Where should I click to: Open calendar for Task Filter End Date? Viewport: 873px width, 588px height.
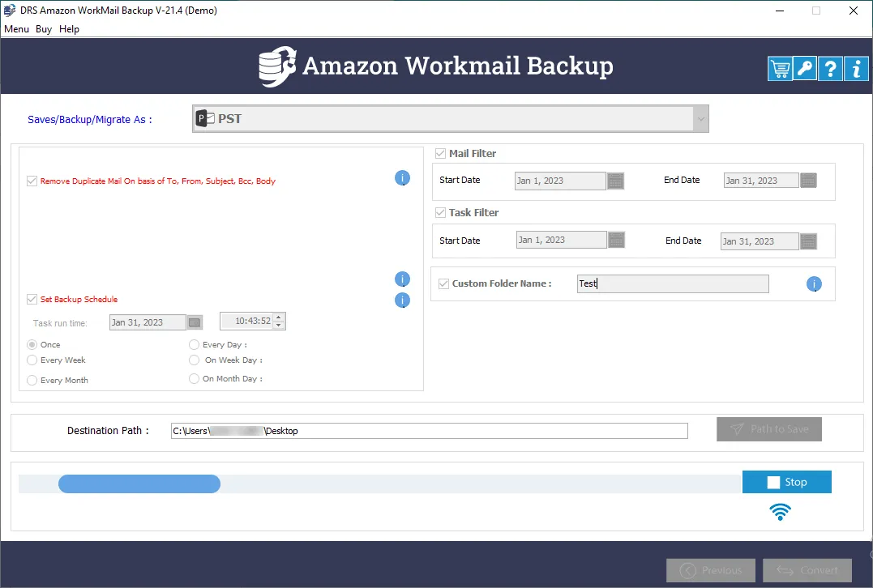(808, 241)
